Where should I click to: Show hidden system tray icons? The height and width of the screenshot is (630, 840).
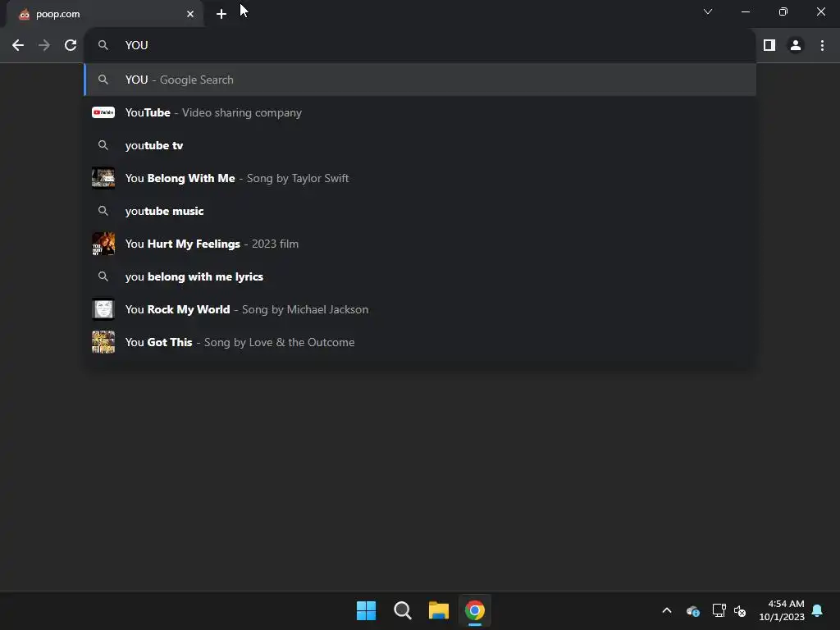point(667,610)
